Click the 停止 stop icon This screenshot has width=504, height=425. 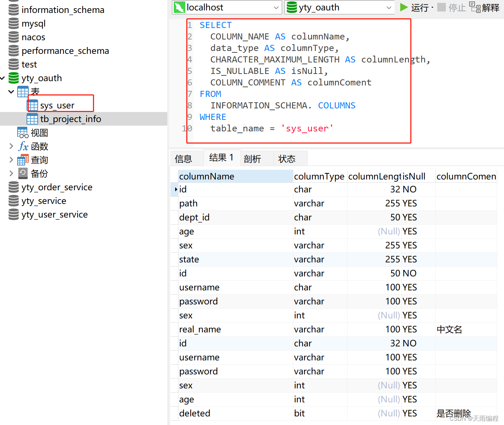(x=442, y=7)
